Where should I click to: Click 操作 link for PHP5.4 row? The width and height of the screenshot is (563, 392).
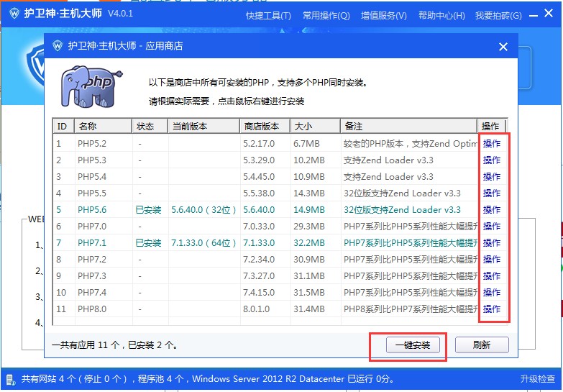tap(492, 177)
